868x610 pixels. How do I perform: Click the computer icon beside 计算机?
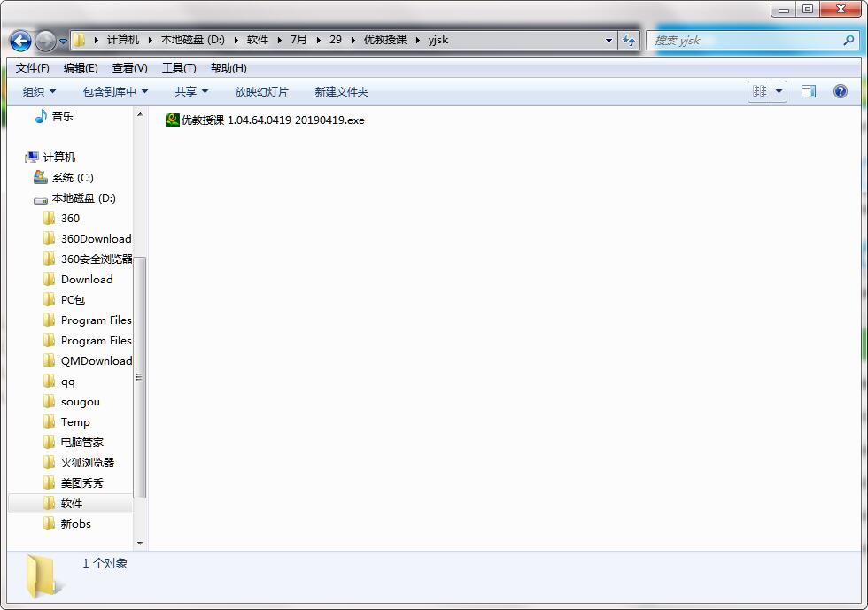tap(32, 158)
